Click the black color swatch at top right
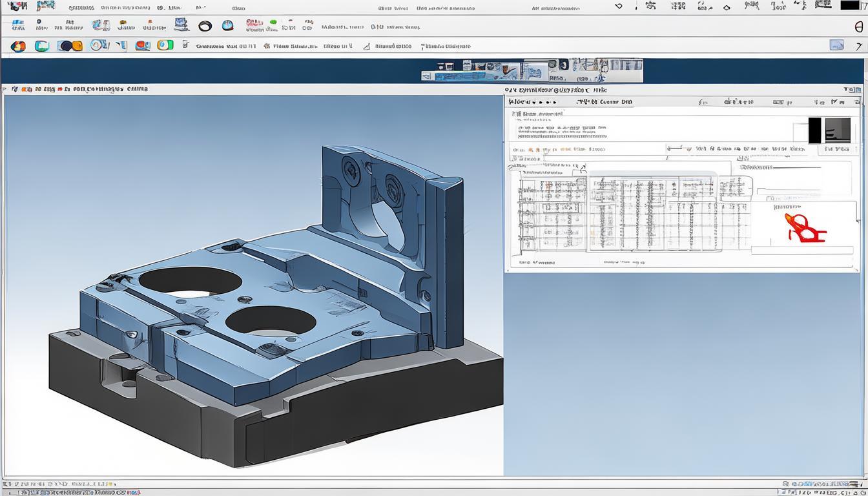 pyautogui.click(x=849, y=5)
